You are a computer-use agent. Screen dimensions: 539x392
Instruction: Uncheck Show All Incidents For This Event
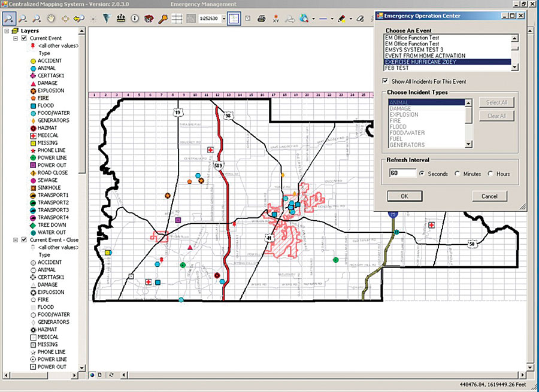[x=385, y=81]
